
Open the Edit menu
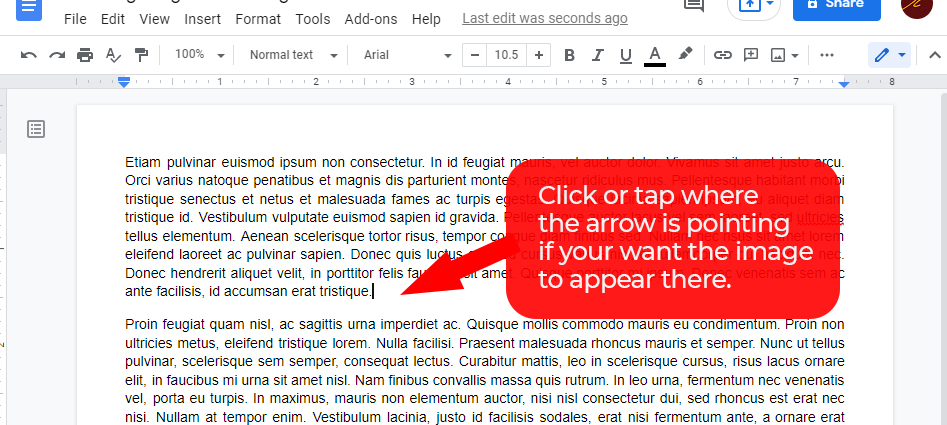click(113, 19)
